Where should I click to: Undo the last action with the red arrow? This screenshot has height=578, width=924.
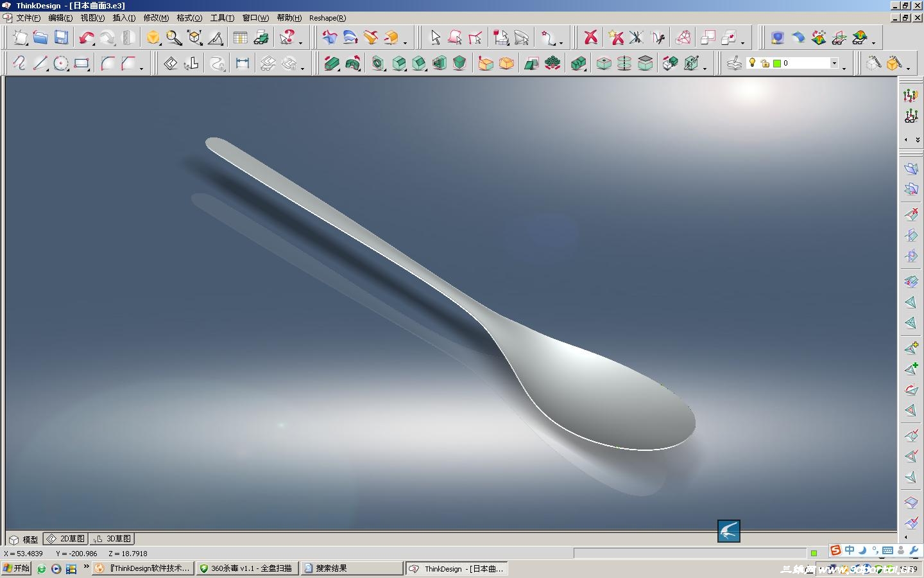coord(86,38)
